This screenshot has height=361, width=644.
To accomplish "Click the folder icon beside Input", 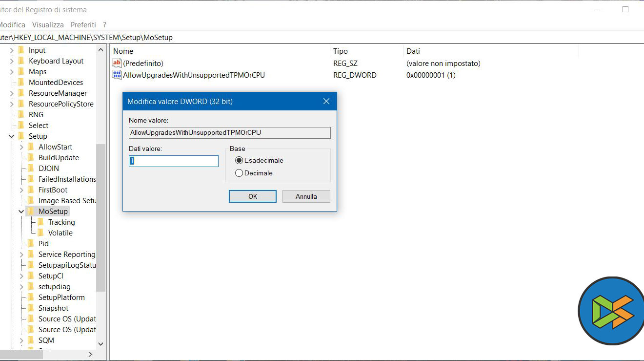I will pos(21,50).
